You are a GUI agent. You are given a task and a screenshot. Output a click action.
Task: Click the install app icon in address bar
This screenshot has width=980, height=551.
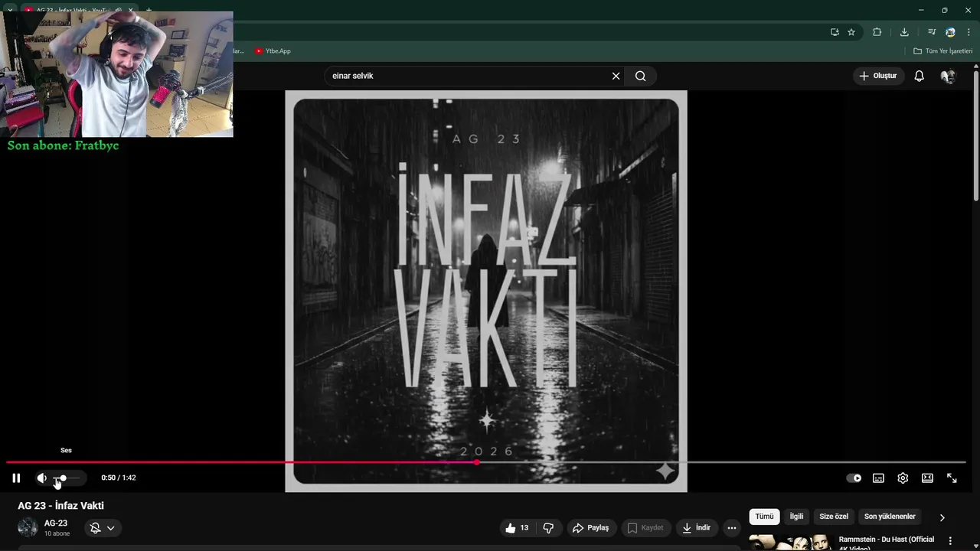pos(835,32)
